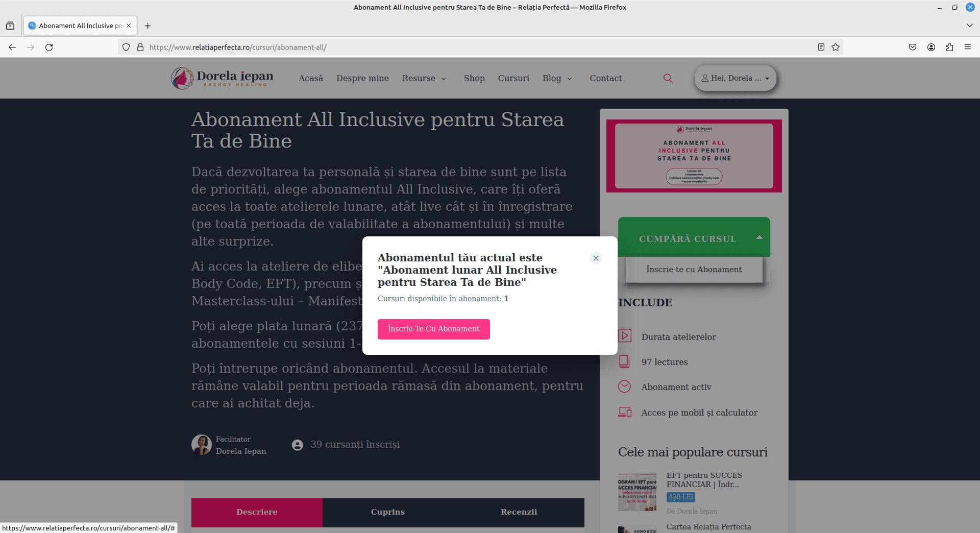Open Cartea Relația Perfectă course link

point(708,527)
